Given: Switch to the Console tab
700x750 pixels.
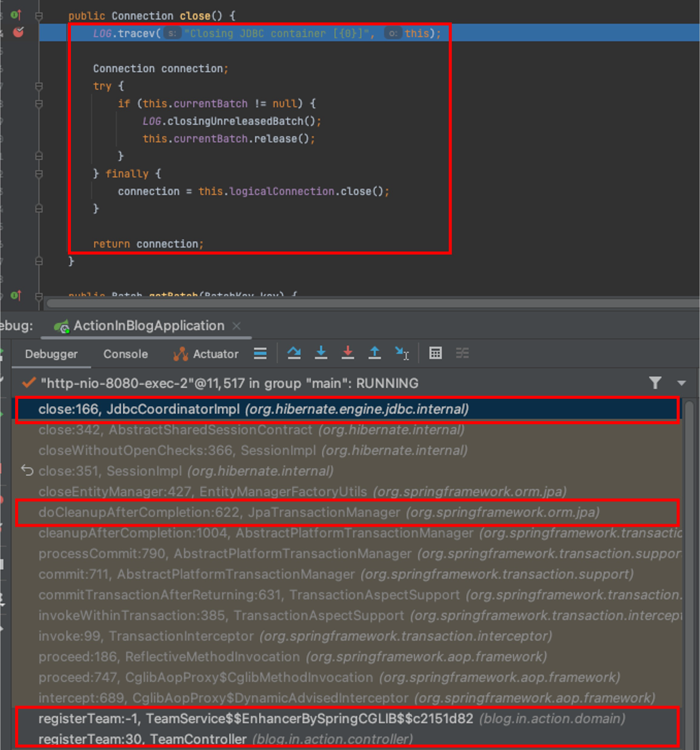Looking at the screenshot, I should 125,354.
